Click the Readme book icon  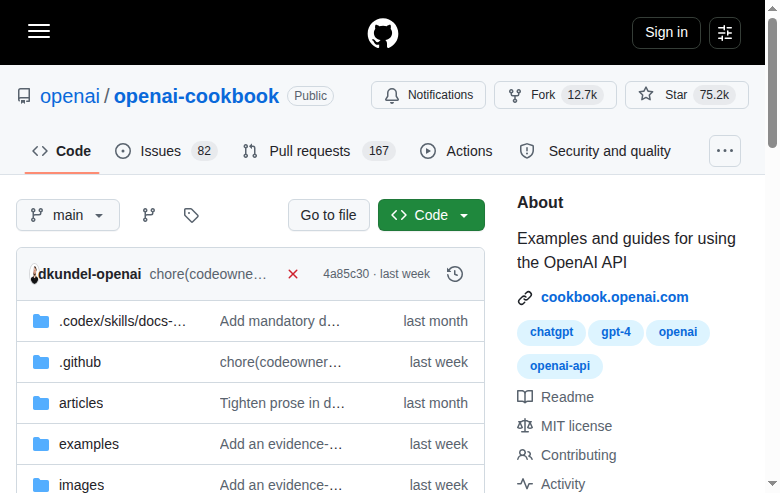coord(525,397)
